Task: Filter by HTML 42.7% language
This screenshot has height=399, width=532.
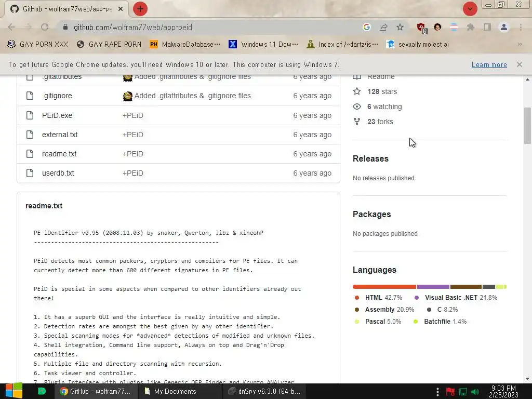Action: (x=378, y=298)
